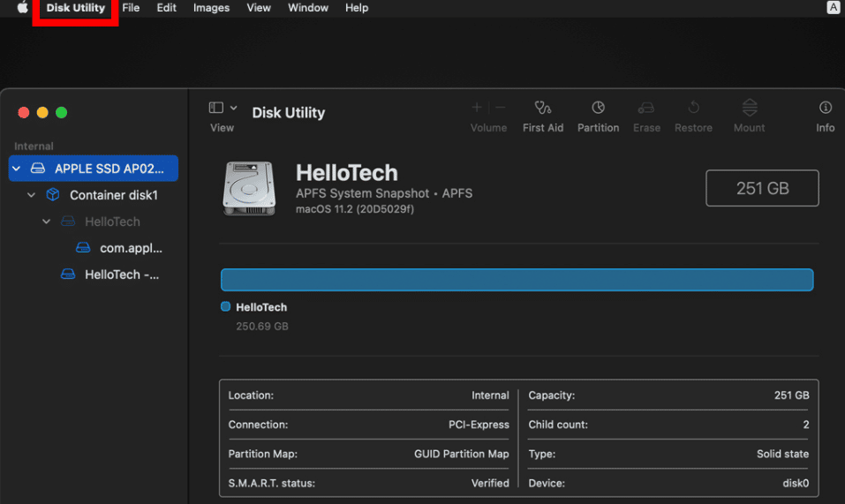The image size is (845, 504).
Task: Run First Aid on the disk
Action: tap(543, 108)
